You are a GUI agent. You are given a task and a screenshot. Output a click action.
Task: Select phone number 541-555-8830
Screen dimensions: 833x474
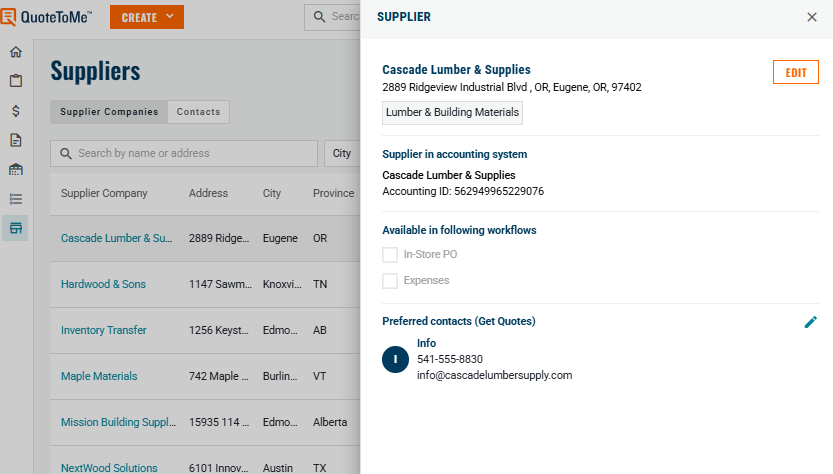pos(449,359)
